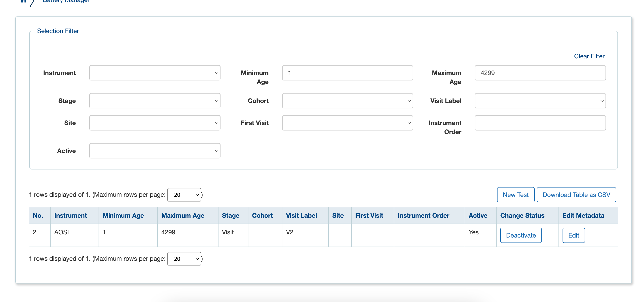The width and height of the screenshot is (644, 302).
Task: Open the bottom rows-per-page dropdown
Action: [x=184, y=259]
